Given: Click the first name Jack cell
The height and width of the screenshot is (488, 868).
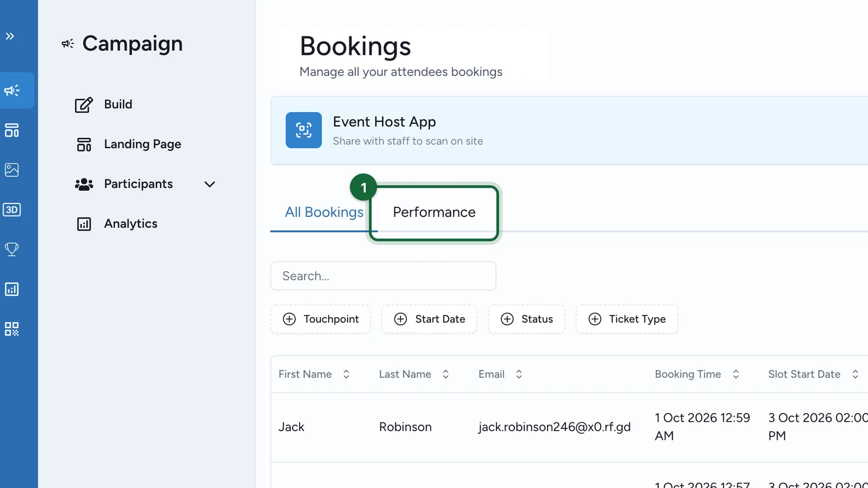Looking at the screenshot, I should tap(291, 427).
